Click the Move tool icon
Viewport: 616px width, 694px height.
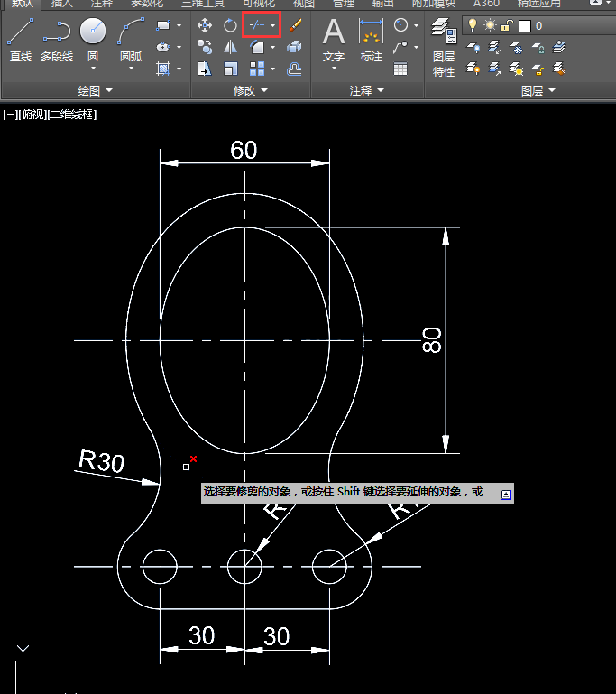pos(205,25)
